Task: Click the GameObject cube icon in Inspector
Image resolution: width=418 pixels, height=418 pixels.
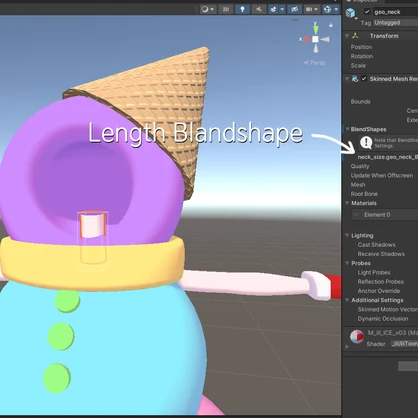Action: click(350, 13)
